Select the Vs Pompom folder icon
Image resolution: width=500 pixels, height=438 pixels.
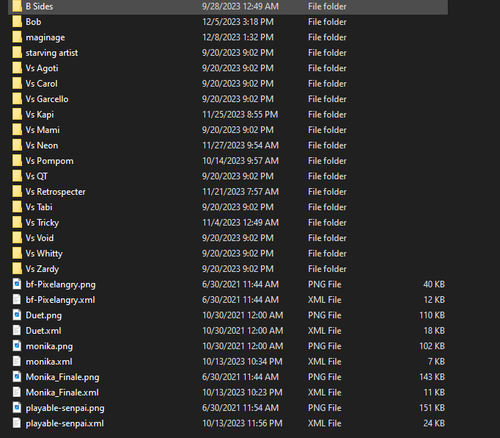click(17, 161)
